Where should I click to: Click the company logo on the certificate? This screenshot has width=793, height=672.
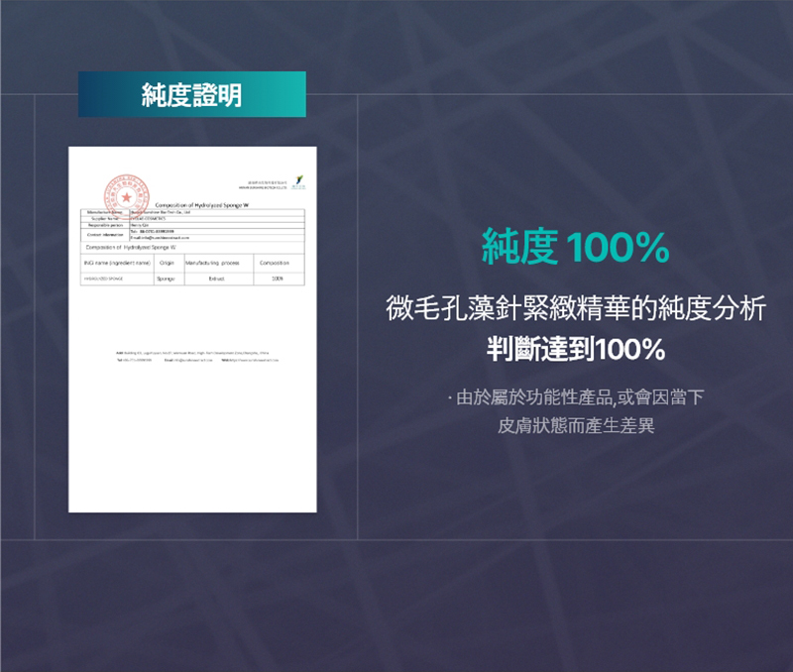coord(299,181)
